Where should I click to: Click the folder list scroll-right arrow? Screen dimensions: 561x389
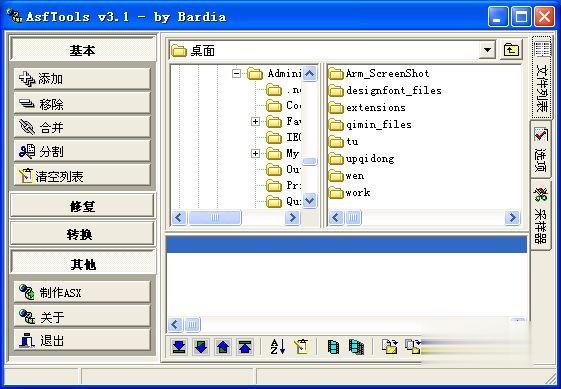[512, 217]
